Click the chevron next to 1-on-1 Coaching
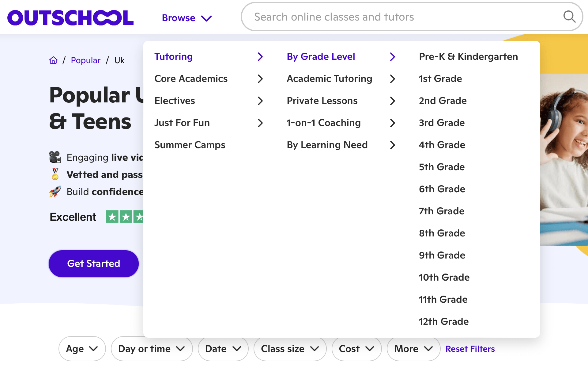The width and height of the screenshot is (588, 368). click(x=393, y=123)
